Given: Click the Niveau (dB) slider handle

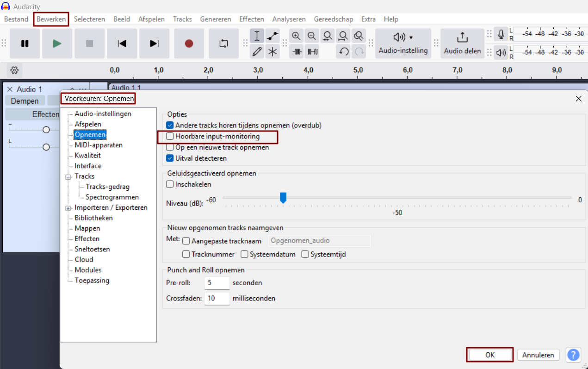Looking at the screenshot, I should (x=283, y=198).
